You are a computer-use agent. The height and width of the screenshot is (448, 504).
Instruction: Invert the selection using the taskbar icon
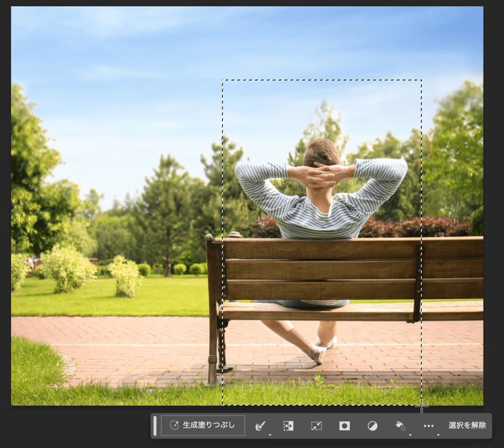(x=288, y=426)
